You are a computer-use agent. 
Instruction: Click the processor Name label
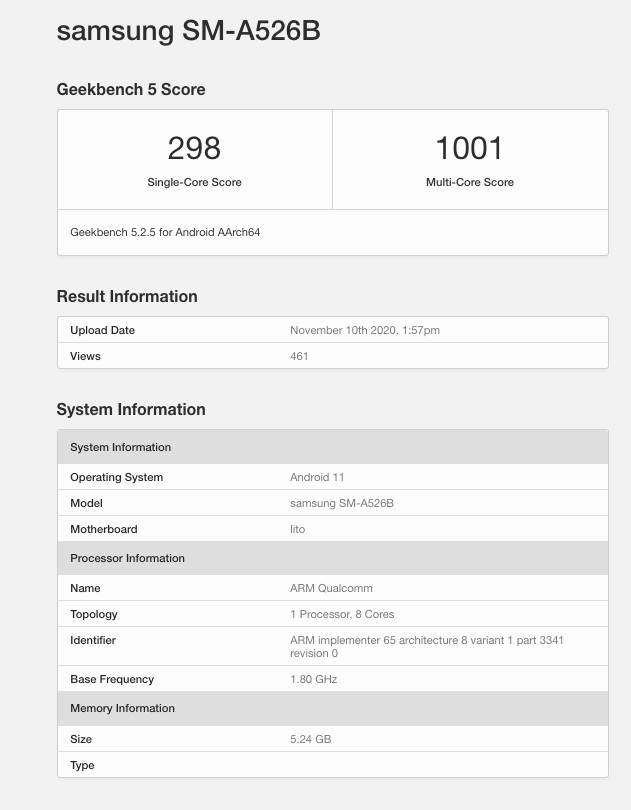point(85,588)
